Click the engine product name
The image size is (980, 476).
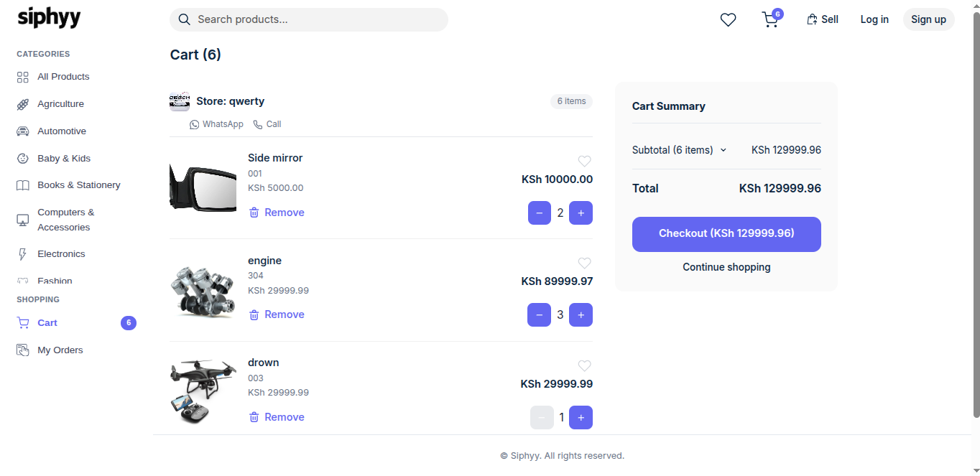[x=264, y=261]
